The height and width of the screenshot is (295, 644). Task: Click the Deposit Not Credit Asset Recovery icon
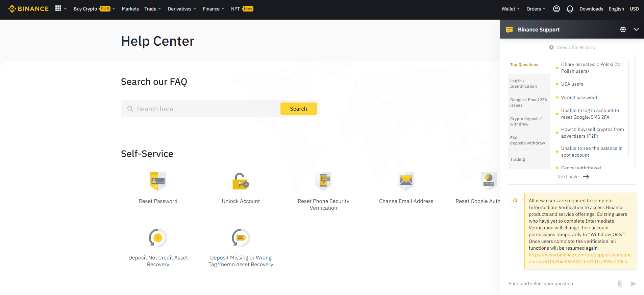point(158,238)
